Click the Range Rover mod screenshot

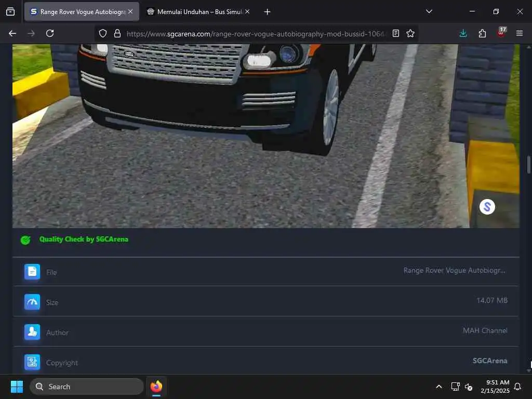coord(266,136)
